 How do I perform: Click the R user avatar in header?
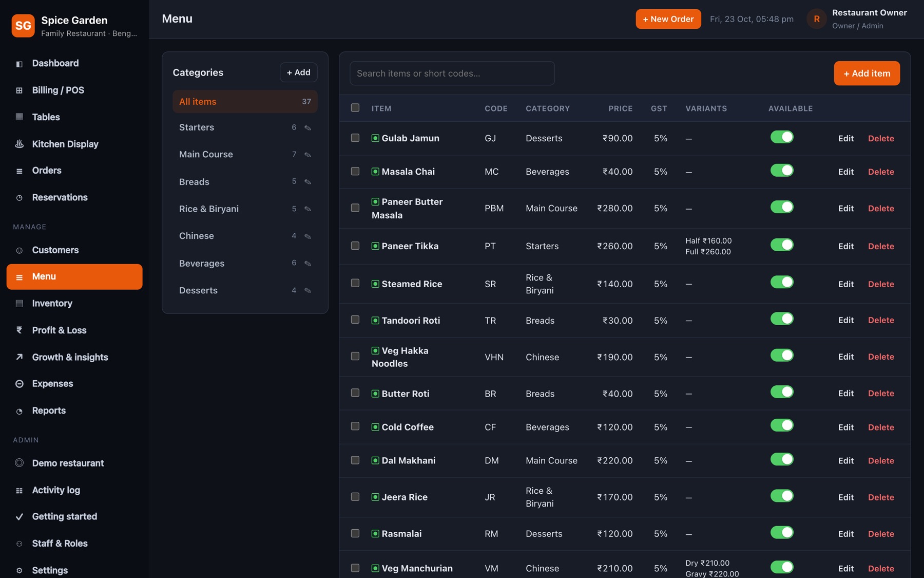pyautogui.click(x=816, y=19)
